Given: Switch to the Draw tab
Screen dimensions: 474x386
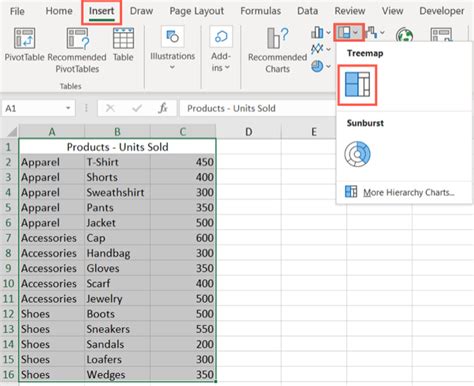Looking at the screenshot, I should (x=141, y=11).
